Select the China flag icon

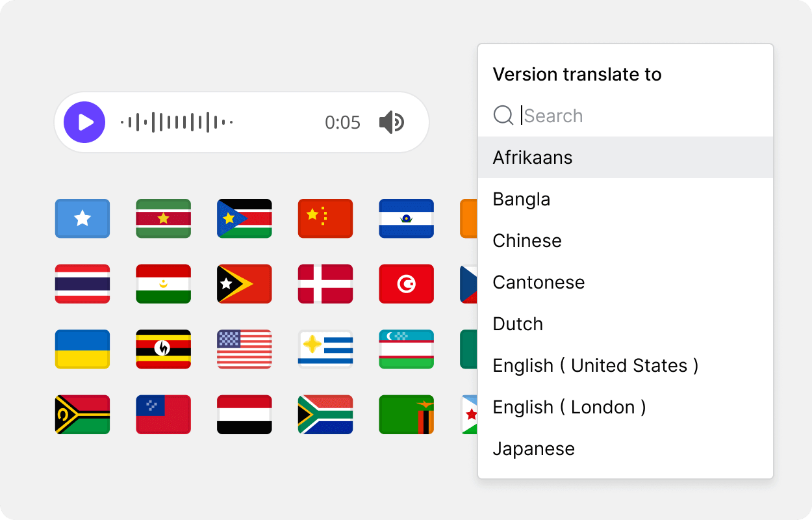coord(325,218)
